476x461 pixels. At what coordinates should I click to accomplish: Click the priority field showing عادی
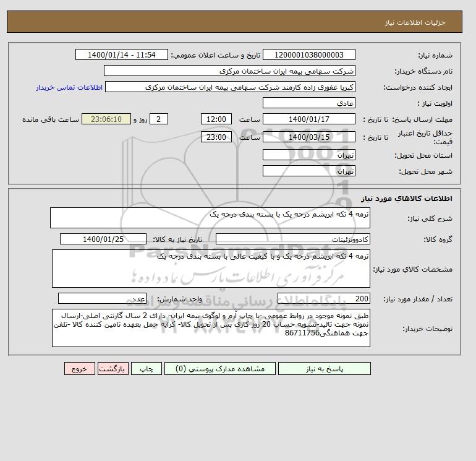[x=308, y=103]
